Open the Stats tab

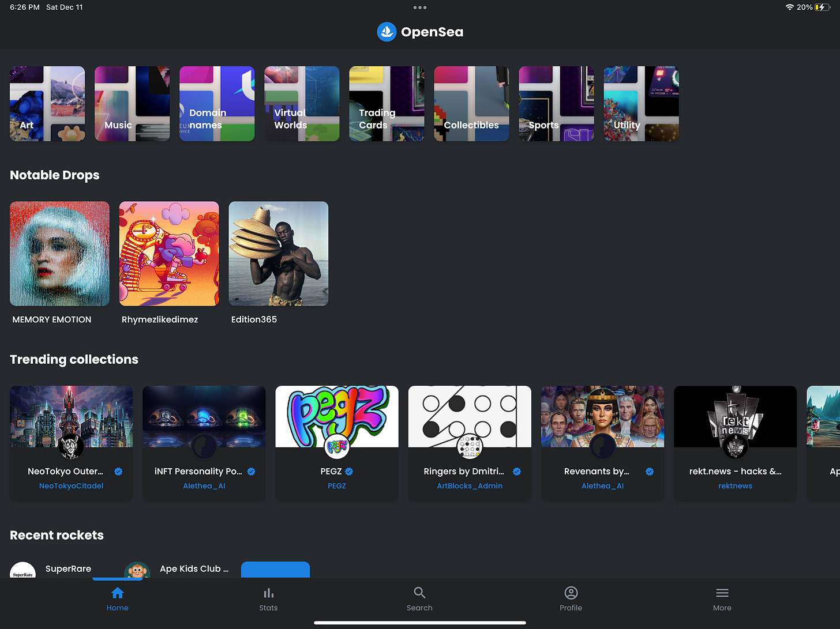pos(268,600)
